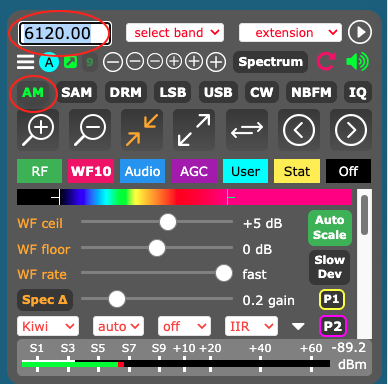Click the double-headed horizontal arrow icon
This screenshot has height=384, width=388.
(x=247, y=130)
